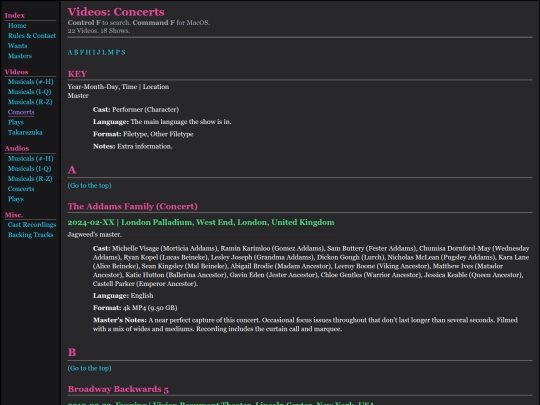Screen dimensions: 540x405
Task: Click Go to the top under section B
Action: point(90,368)
